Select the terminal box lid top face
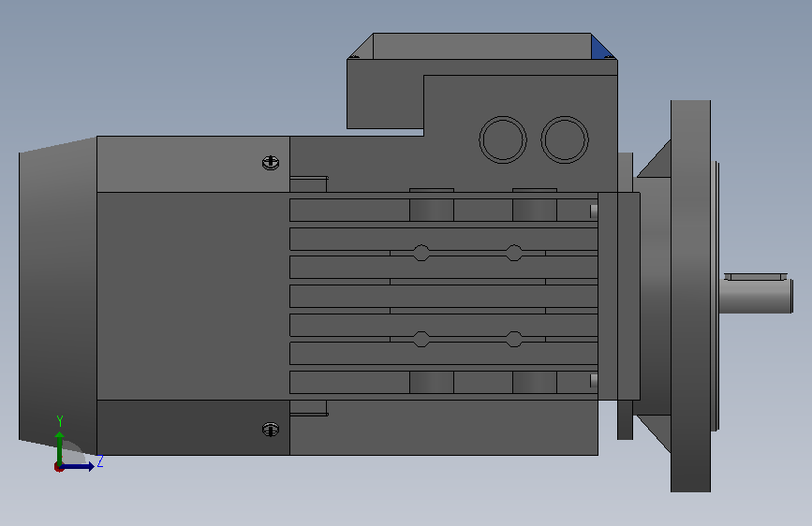This screenshot has height=526, width=812. tap(482, 46)
